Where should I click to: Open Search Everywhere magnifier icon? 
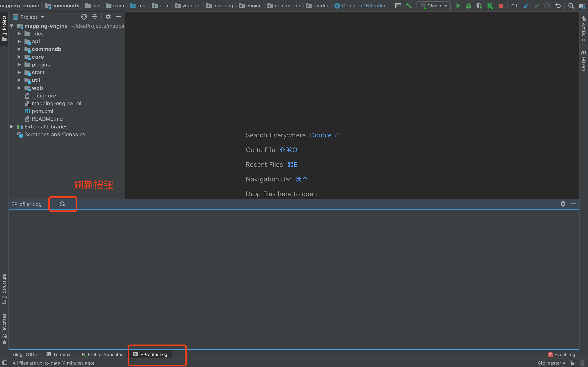coord(571,6)
